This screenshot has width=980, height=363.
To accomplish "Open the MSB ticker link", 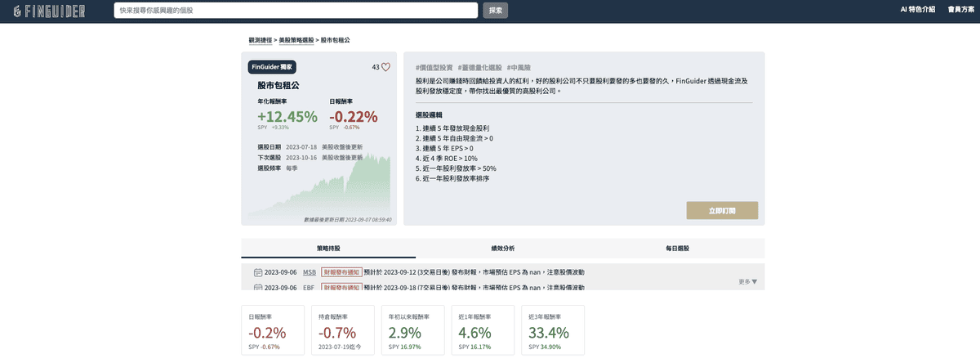I will click(309, 272).
